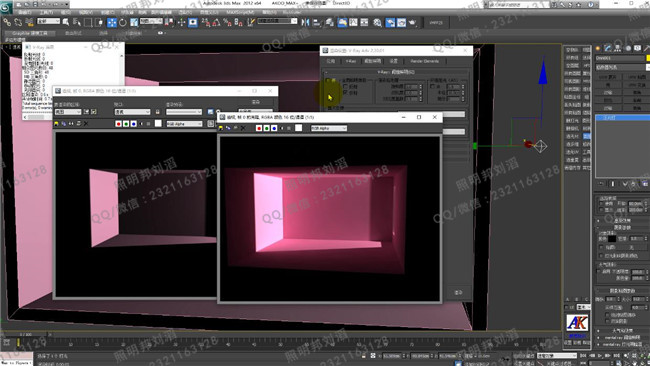Click clear image X icon in front frame window
This screenshot has height=366, width=650.
tap(243, 128)
